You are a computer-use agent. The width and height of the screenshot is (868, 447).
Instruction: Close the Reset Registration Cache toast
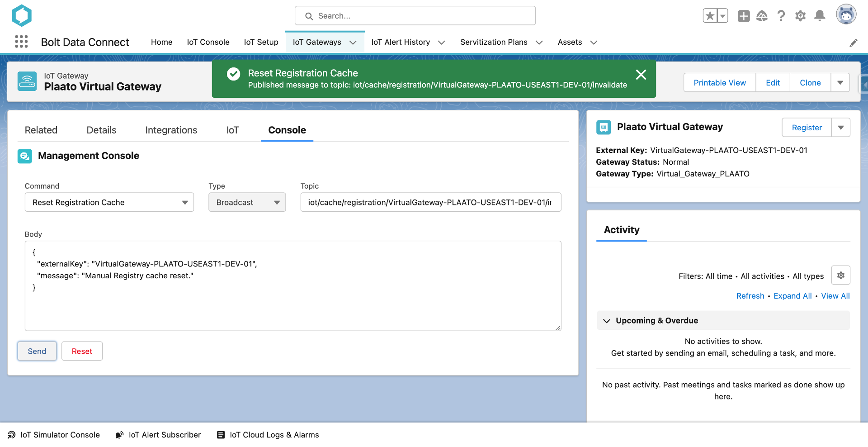click(x=641, y=75)
